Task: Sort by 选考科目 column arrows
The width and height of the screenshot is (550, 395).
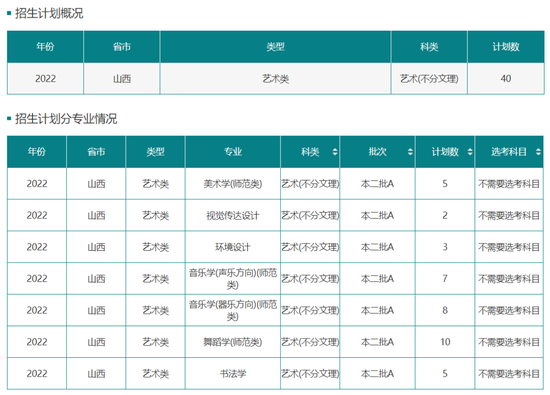Action: tap(538, 152)
